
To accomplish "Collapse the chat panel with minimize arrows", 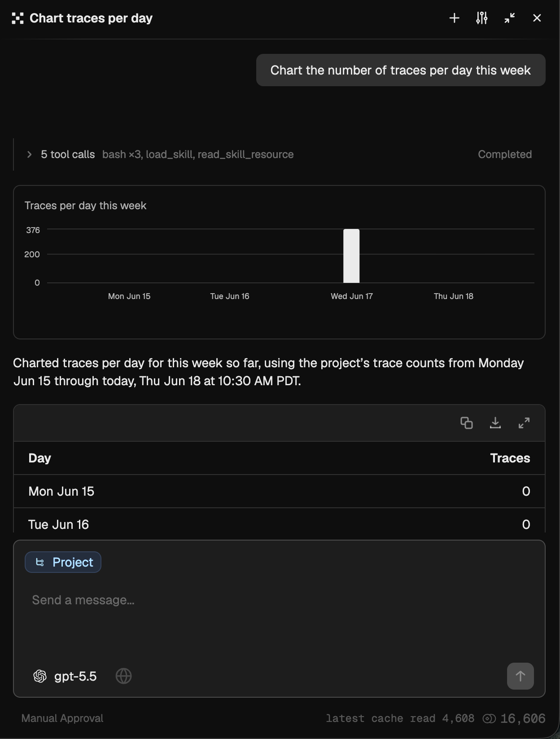I will 509,18.
